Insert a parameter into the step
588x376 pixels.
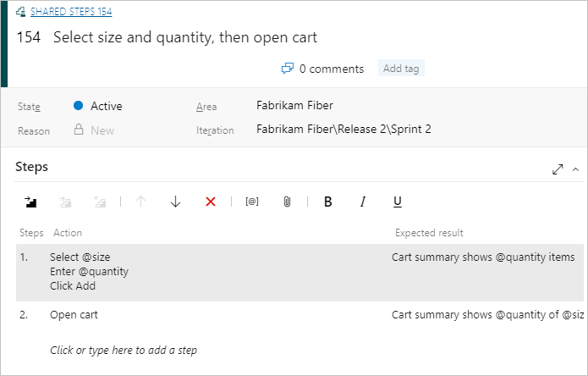pyautogui.click(x=251, y=202)
